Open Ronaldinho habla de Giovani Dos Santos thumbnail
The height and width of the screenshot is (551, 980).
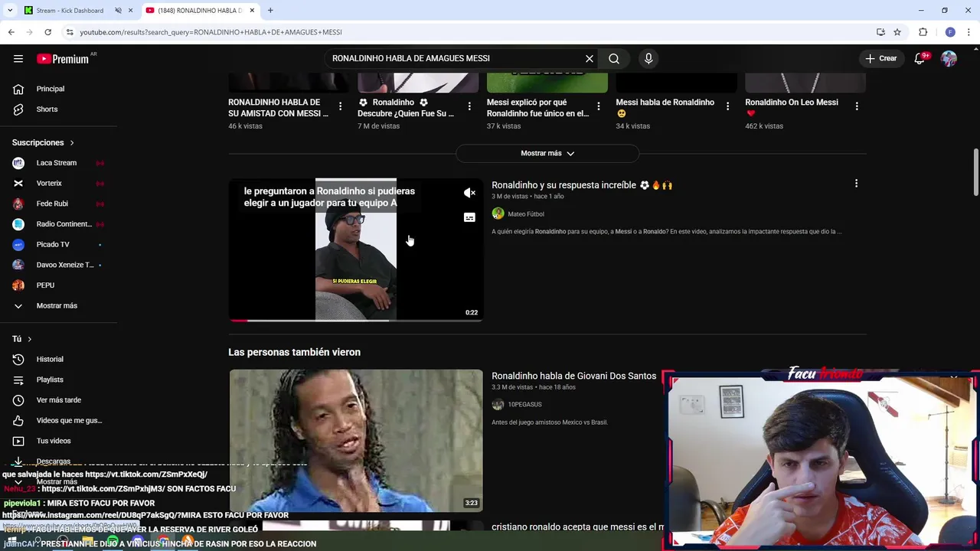[x=356, y=441]
